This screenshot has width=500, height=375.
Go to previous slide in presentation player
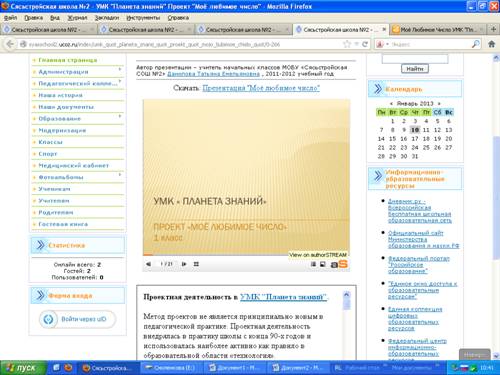149,264
